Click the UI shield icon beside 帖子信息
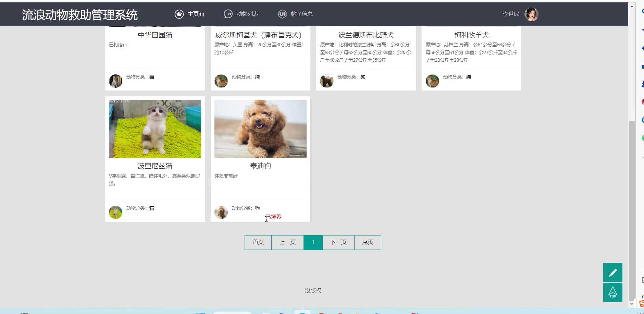 point(282,14)
